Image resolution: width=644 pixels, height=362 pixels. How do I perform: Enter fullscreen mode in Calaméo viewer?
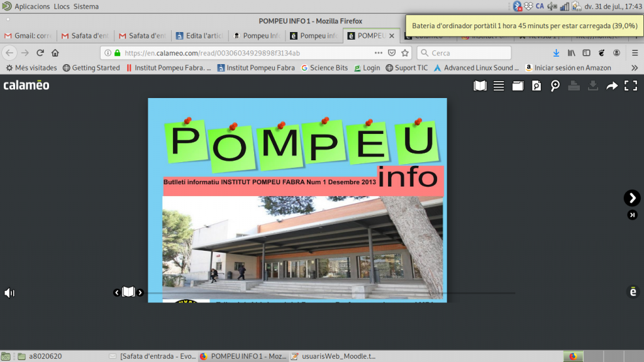click(631, 86)
